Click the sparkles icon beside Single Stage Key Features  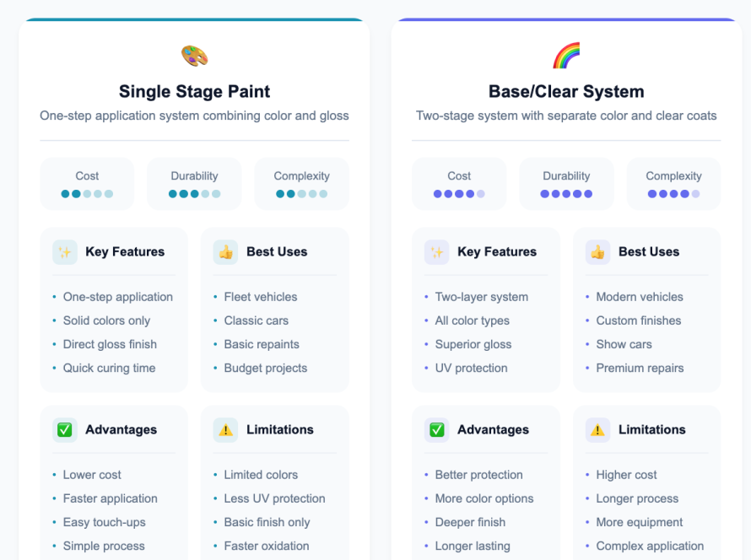coord(65,251)
